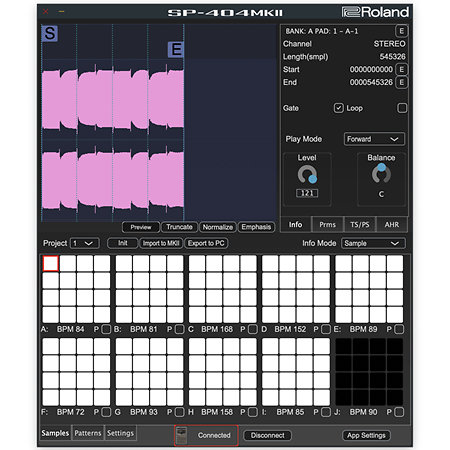Click the Length value 545326

(392, 57)
